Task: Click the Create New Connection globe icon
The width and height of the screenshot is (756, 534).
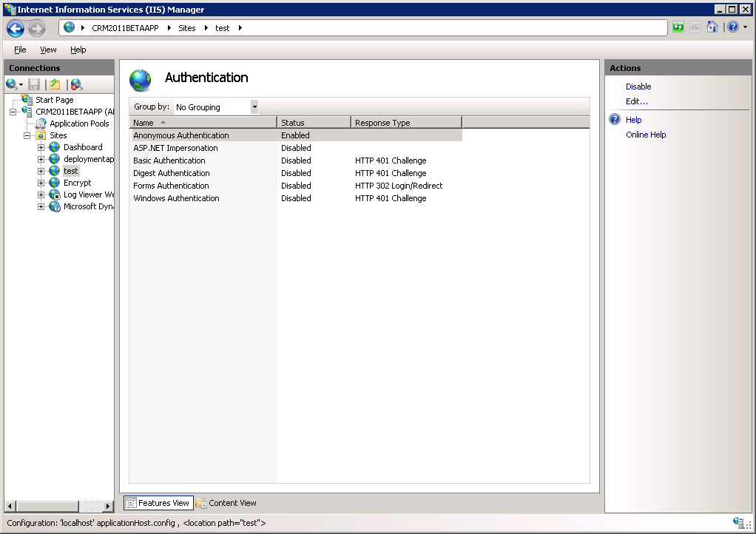Action: tap(13, 84)
